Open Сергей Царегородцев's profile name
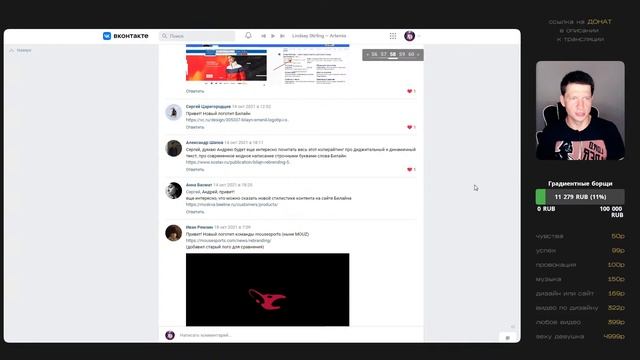 click(208, 107)
